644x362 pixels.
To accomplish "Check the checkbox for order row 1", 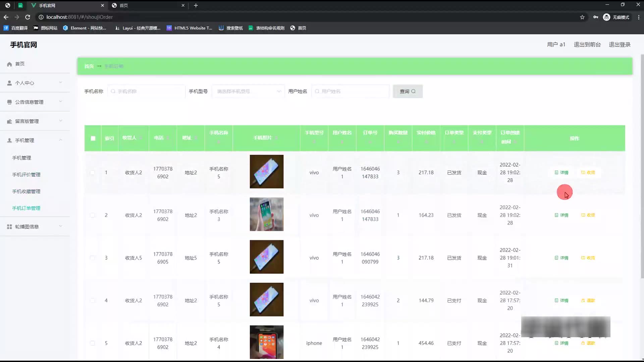I will tap(93, 173).
